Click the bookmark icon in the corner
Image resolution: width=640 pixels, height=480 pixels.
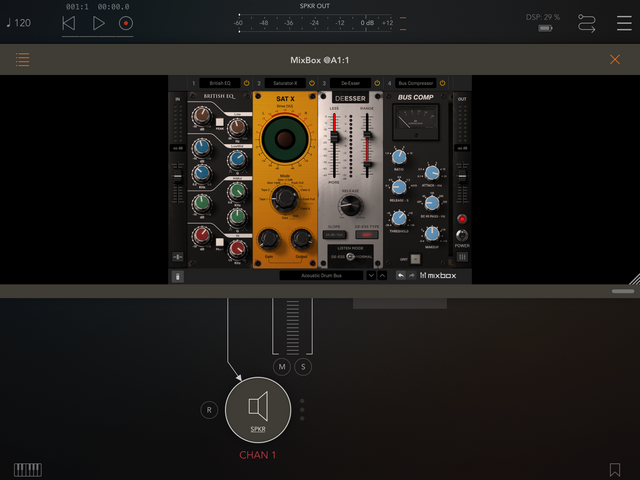615,469
